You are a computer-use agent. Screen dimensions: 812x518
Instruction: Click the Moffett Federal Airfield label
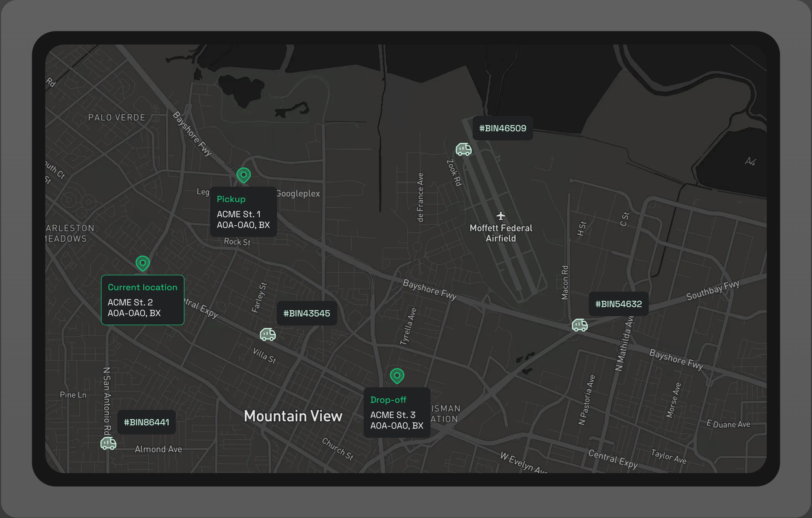[x=501, y=233]
